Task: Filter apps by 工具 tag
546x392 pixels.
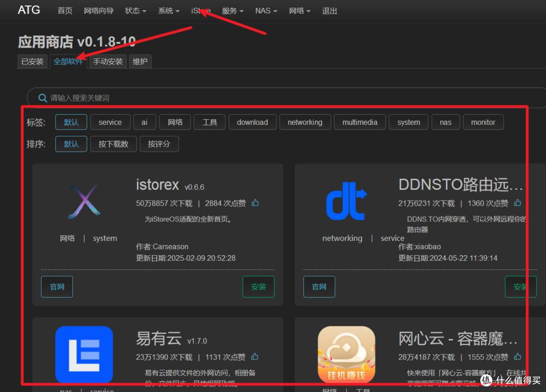Action: coord(210,122)
